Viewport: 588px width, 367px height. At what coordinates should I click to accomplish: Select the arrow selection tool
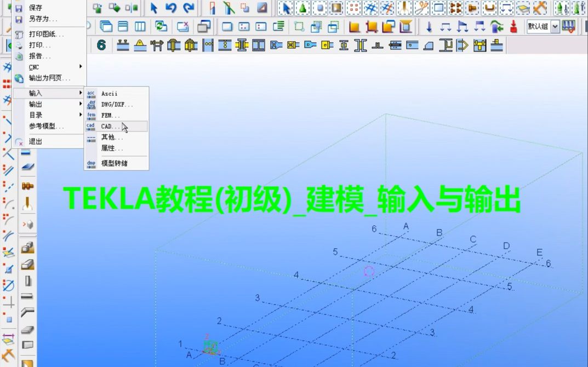(x=155, y=8)
